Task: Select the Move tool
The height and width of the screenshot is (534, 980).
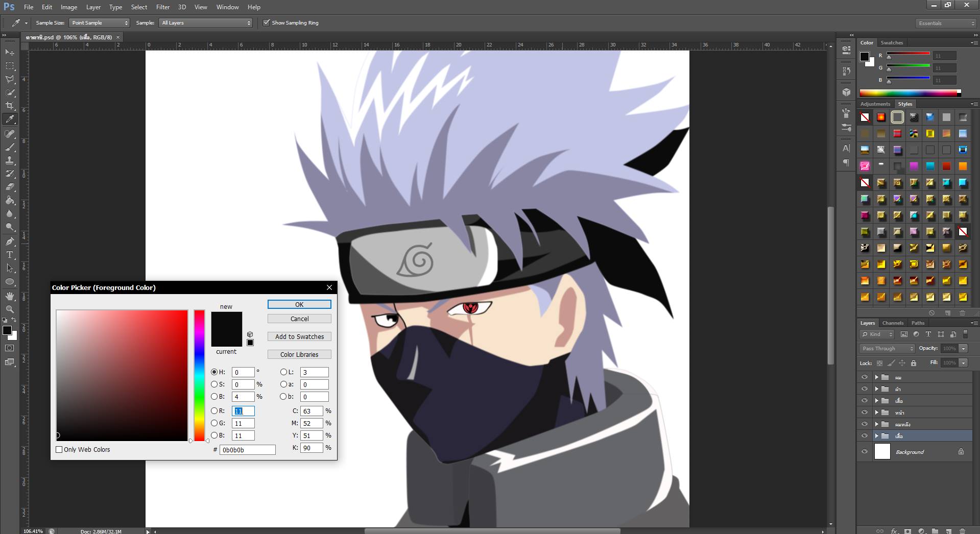Action: tap(10, 53)
